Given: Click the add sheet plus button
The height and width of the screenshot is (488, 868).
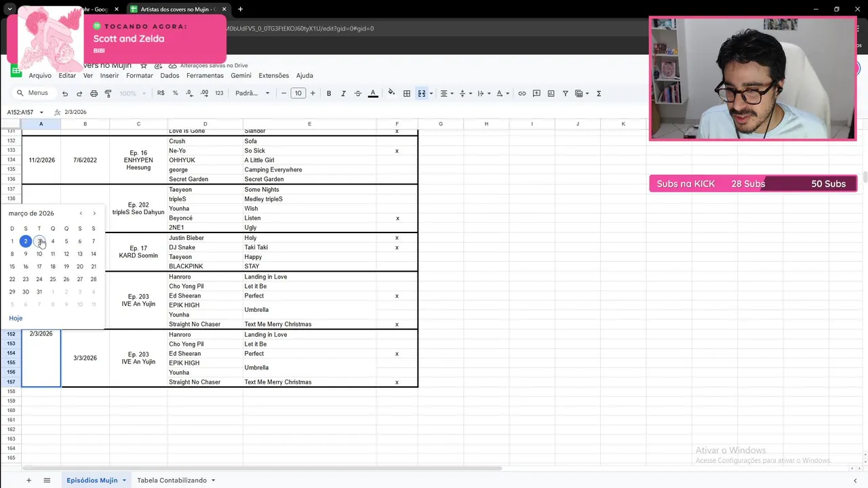Looking at the screenshot, I should (28, 481).
